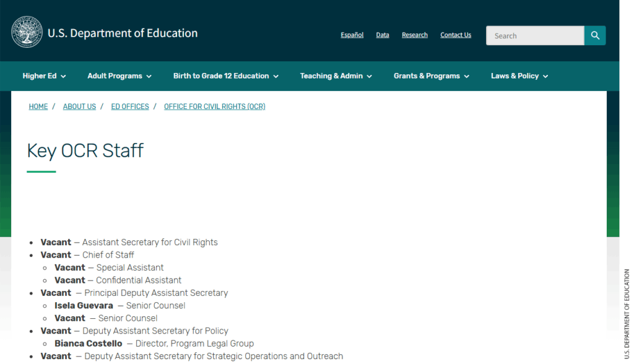Viewport: 634px width, 364px height.
Task: Open the Birth to Grade 12 Education menu
Action: click(225, 76)
